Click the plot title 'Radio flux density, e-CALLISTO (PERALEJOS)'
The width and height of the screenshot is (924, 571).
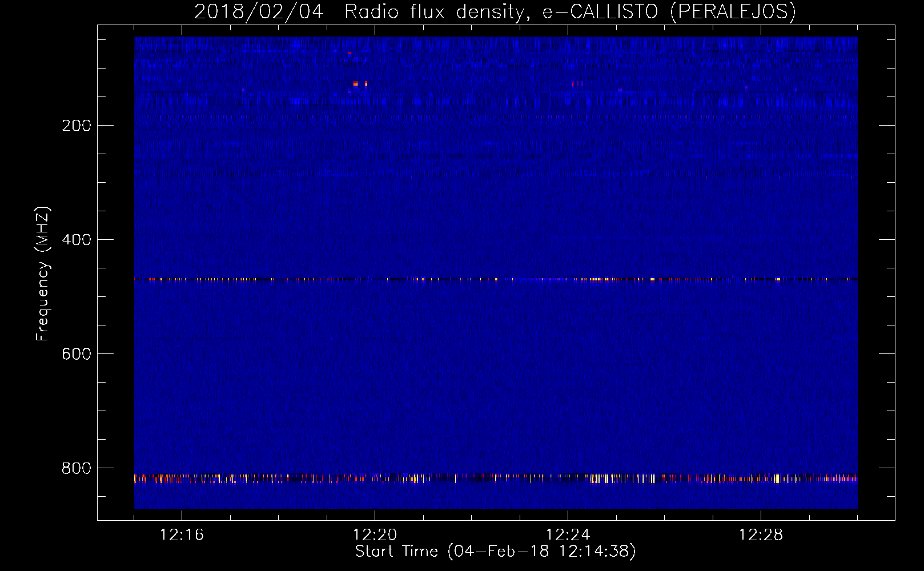(x=570, y=11)
